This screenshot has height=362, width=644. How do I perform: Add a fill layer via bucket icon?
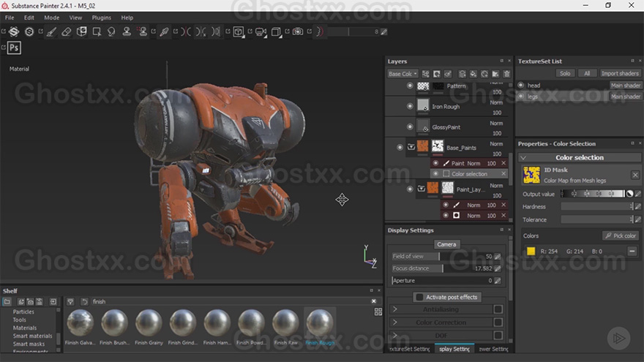[x=473, y=74]
